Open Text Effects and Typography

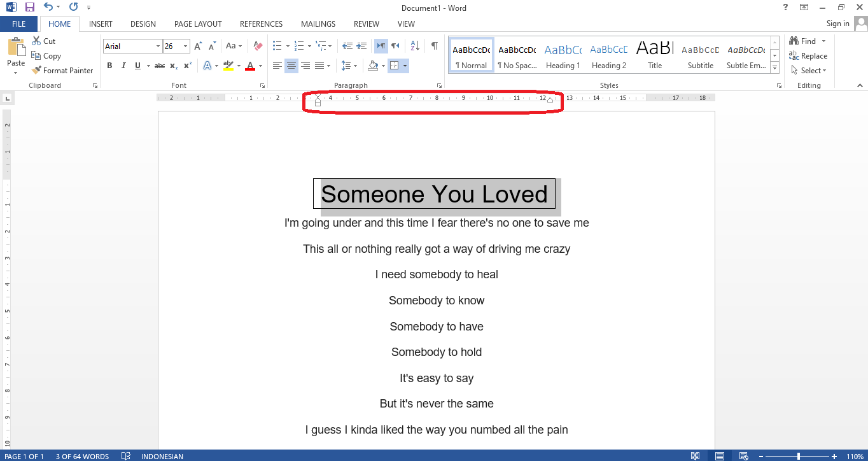pos(207,66)
